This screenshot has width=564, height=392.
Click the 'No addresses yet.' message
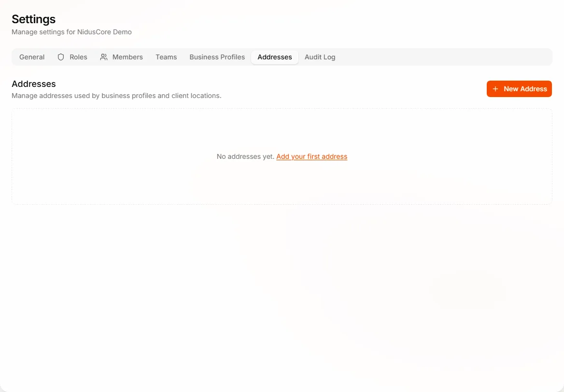245,156
